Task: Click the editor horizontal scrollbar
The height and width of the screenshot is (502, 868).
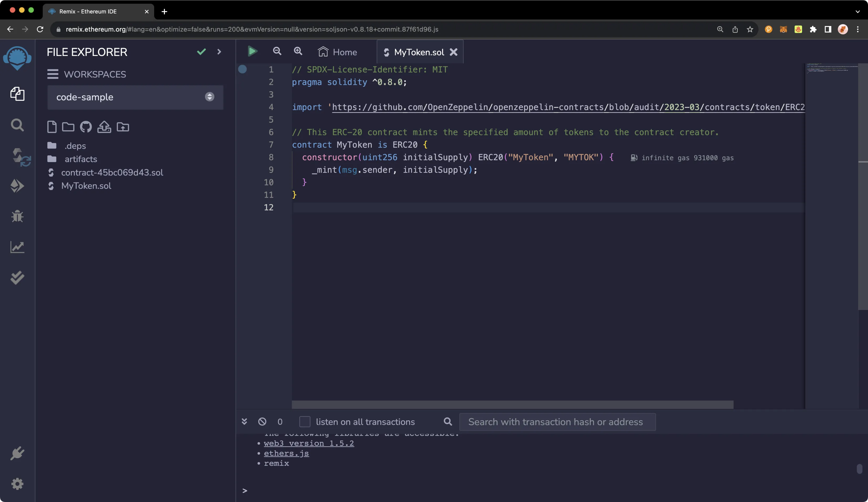Action: pos(513,405)
